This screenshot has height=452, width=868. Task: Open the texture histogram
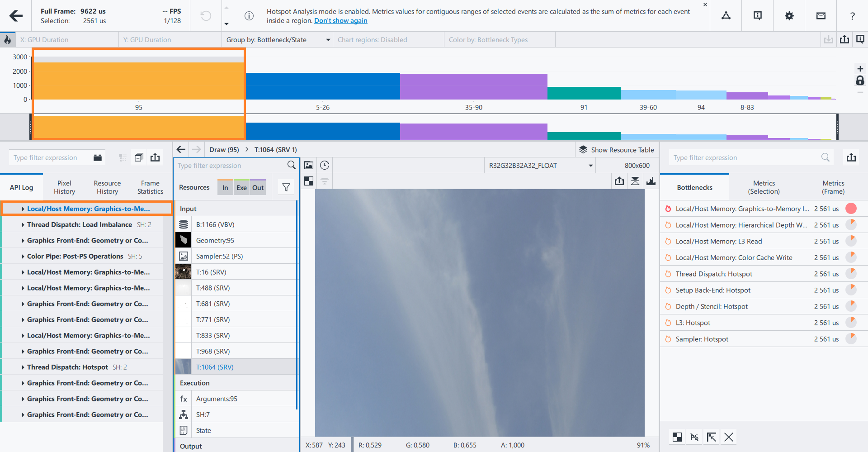(x=651, y=181)
